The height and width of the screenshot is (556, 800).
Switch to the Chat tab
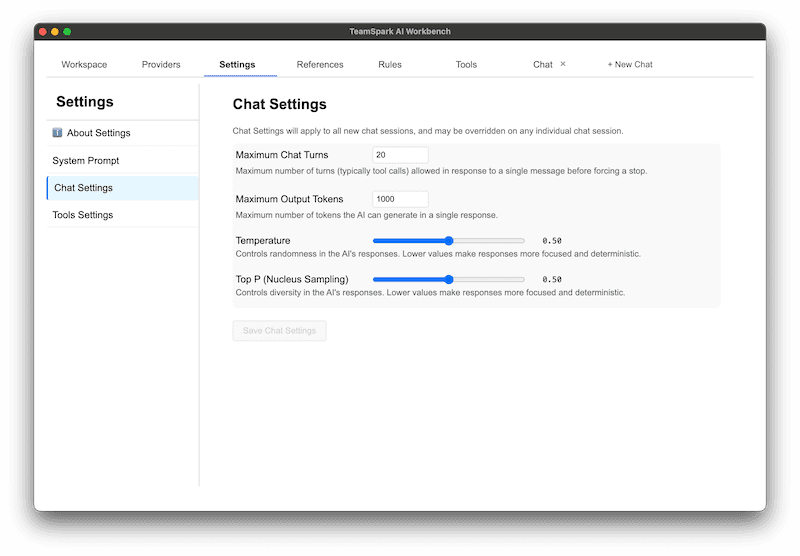543,65
